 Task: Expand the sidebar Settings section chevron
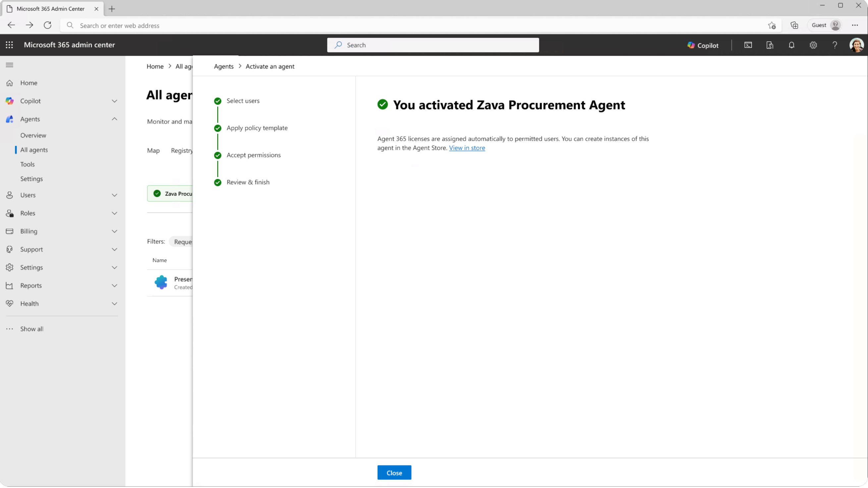(115, 268)
